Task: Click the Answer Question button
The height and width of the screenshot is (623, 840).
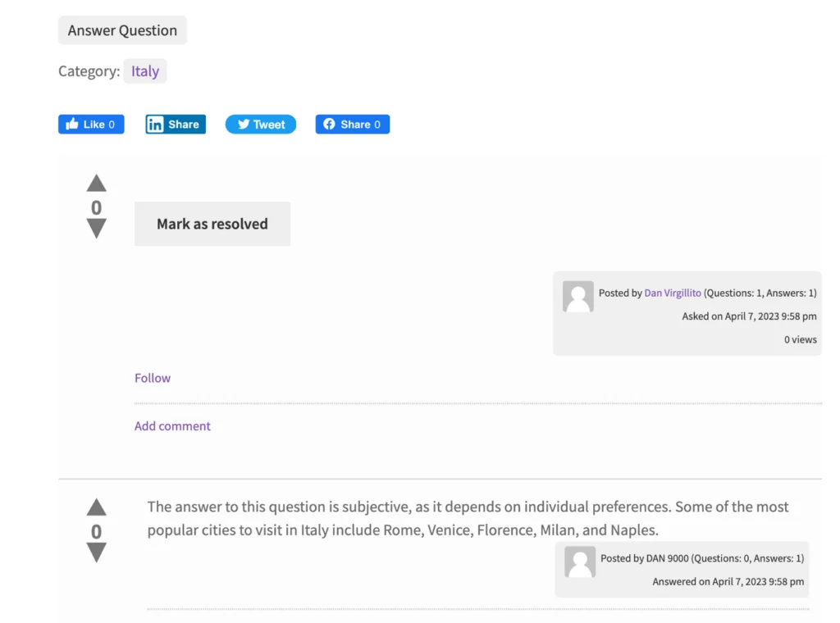Action: click(122, 30)
